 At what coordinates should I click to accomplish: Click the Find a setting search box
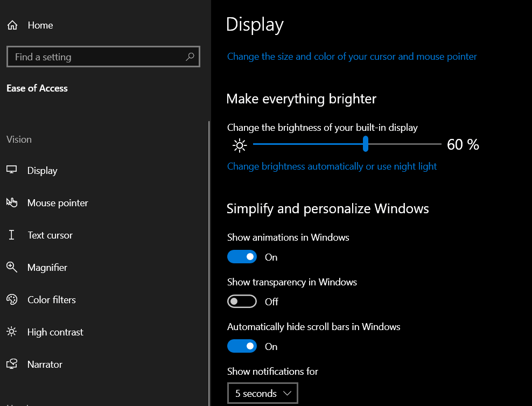(97, 57)
